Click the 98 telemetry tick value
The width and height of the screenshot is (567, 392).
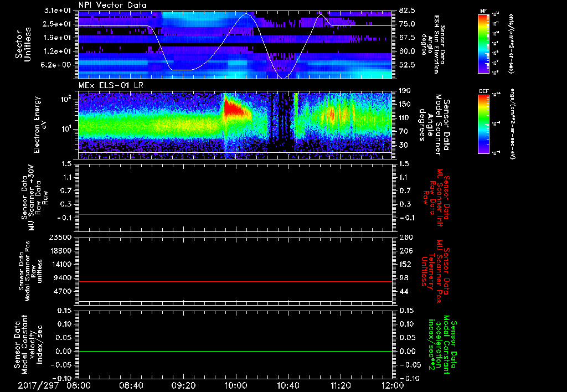(404, 278)
